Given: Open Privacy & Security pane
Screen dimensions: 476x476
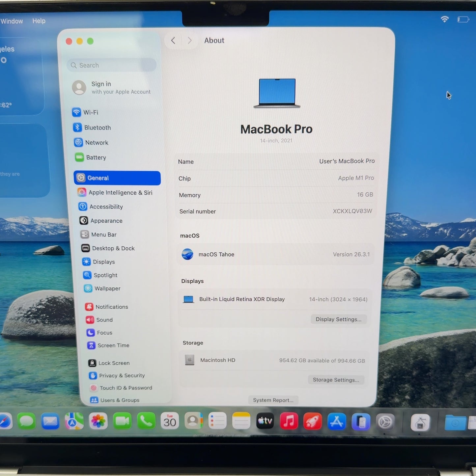Looking at the screenshot, I should click(x=117, y=376).
